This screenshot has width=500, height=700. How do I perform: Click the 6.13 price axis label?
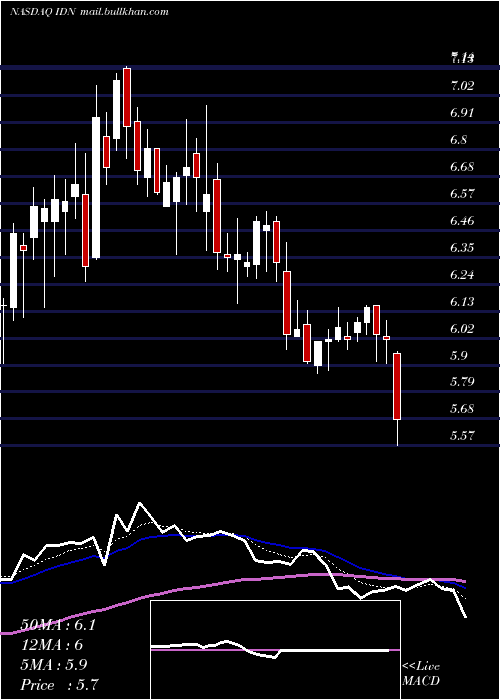pyautogui.click(x=462, y=302)
